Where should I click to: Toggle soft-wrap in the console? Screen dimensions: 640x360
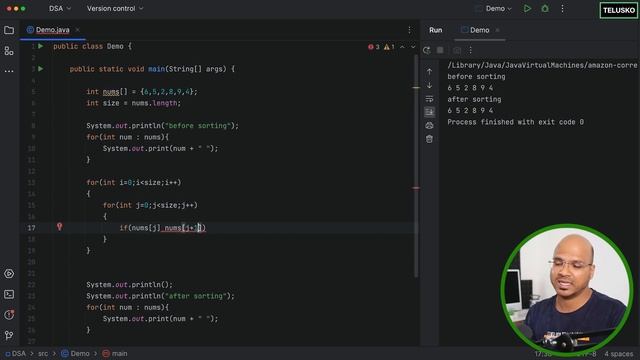[x=429, y=99]
